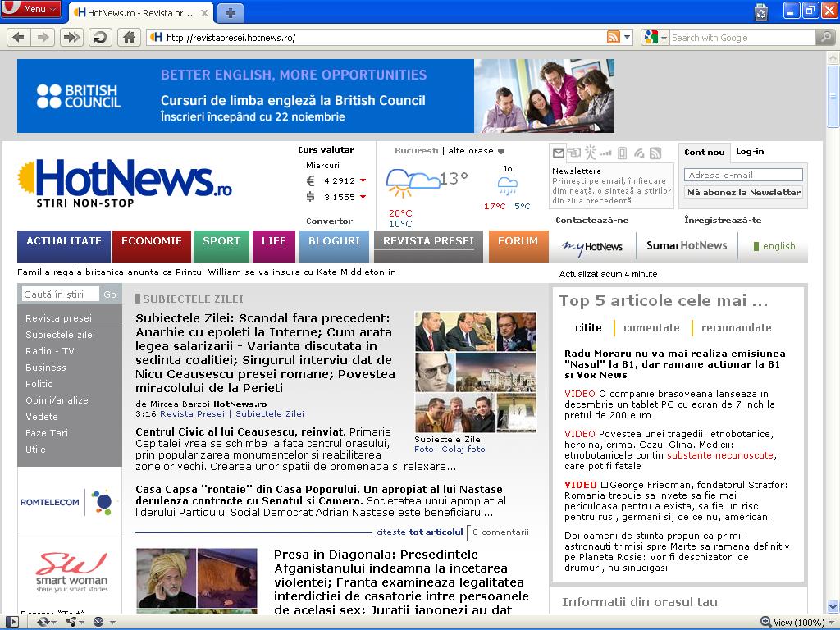Click the Search with Google field
The width and height of the screenshot is (840, 630).
point(743,38)
